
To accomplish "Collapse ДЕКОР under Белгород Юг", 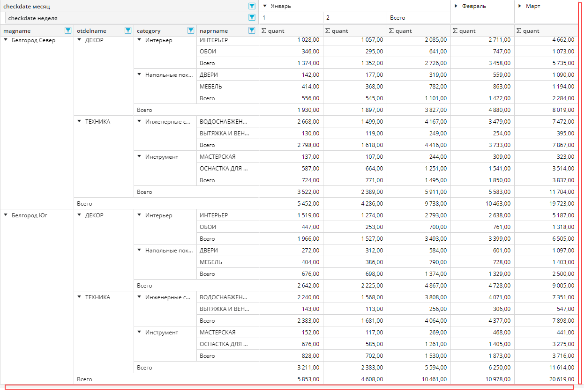I will coord(79,215).
